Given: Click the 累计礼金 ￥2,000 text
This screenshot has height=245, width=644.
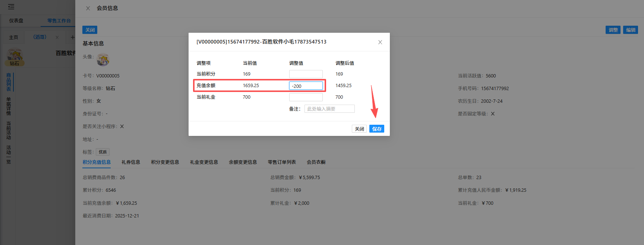Looking at the screenshot, I should [x=290, y=203].
